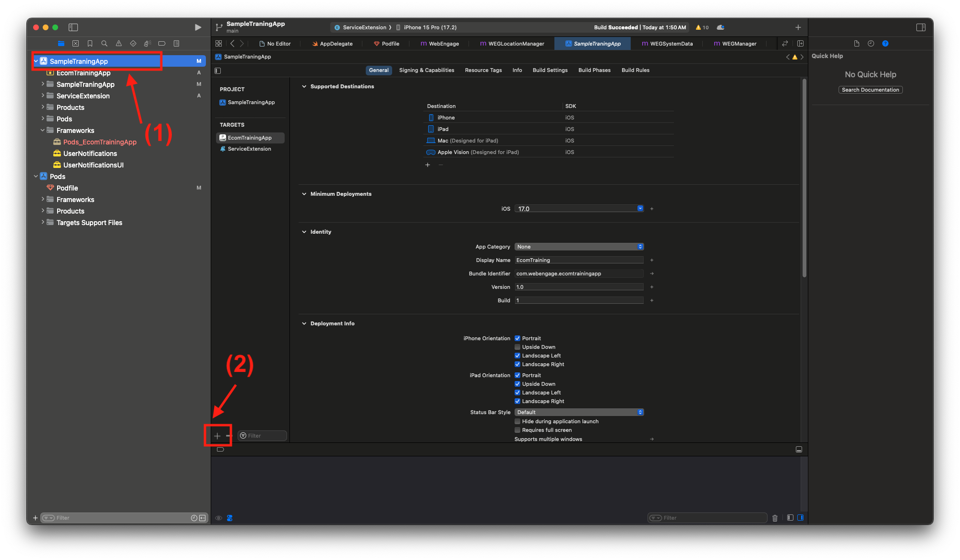Toggle the right inspector panel icon
Image resolution: width=960 pixels, height=560 pixels.
(x=921, y=27)
